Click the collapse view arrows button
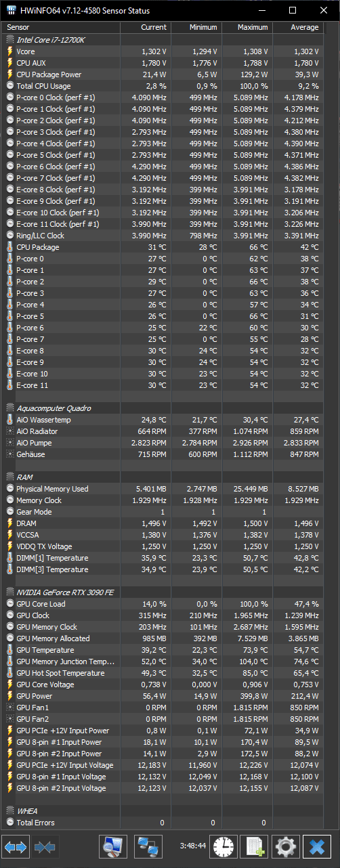This screenshot has height=868, width=340. click(45, 846)
